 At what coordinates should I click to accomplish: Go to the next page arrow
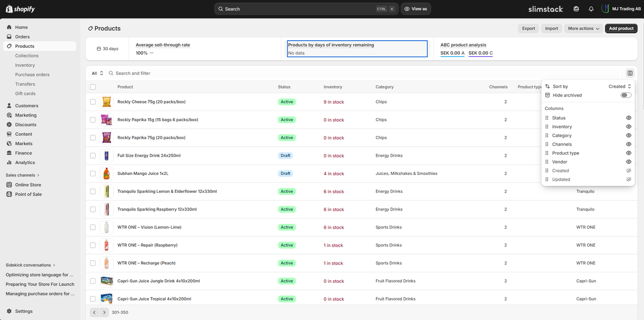[104, 312]
